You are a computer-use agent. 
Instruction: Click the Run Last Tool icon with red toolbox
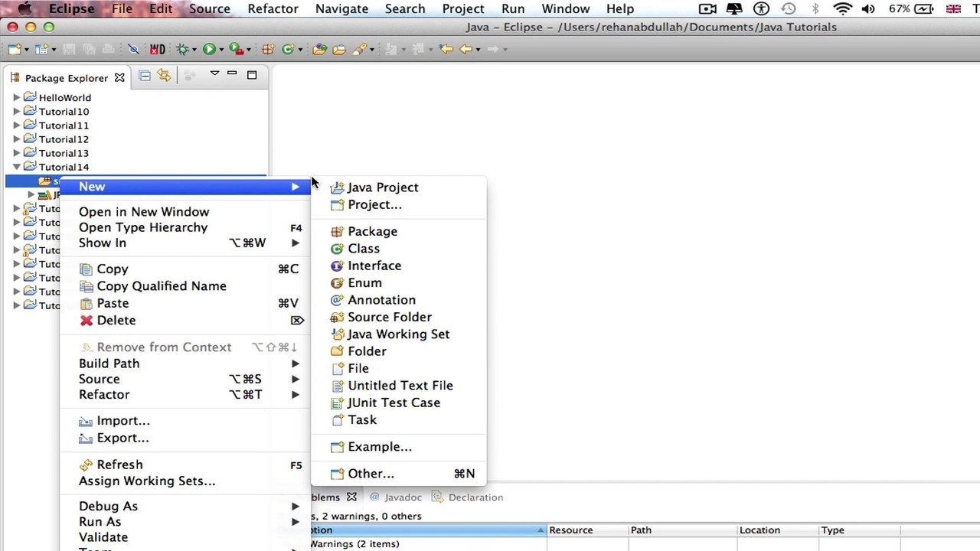click(236, 49)
